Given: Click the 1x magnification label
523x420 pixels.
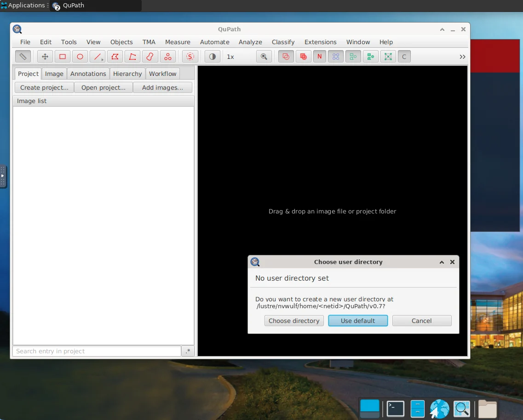Looking at the screenshot, I should [230, 57].
